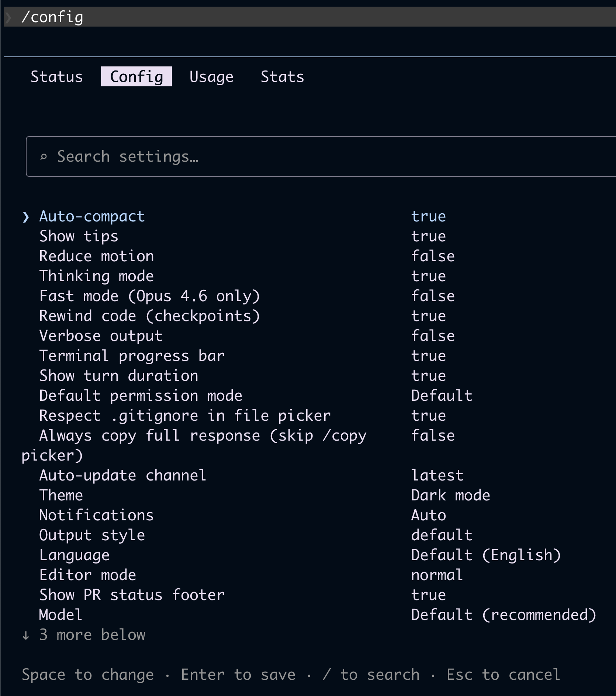The width and height of the screenshot is (616, 696).
Task: Click the 'Default (English)' language value
Action: pos(486,555)
